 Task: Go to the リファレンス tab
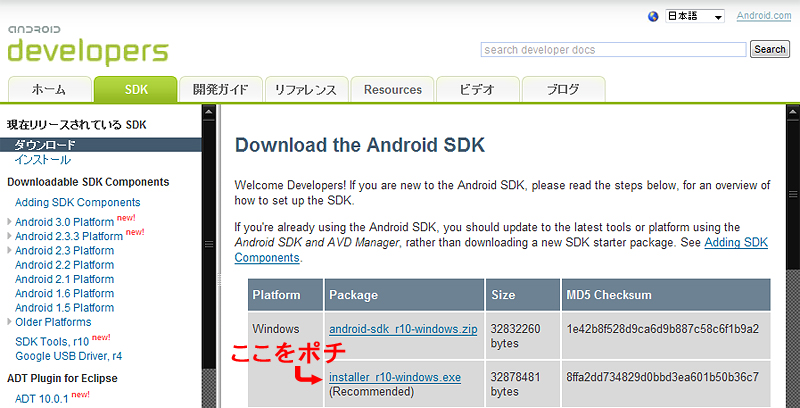(x=306, y=90)
